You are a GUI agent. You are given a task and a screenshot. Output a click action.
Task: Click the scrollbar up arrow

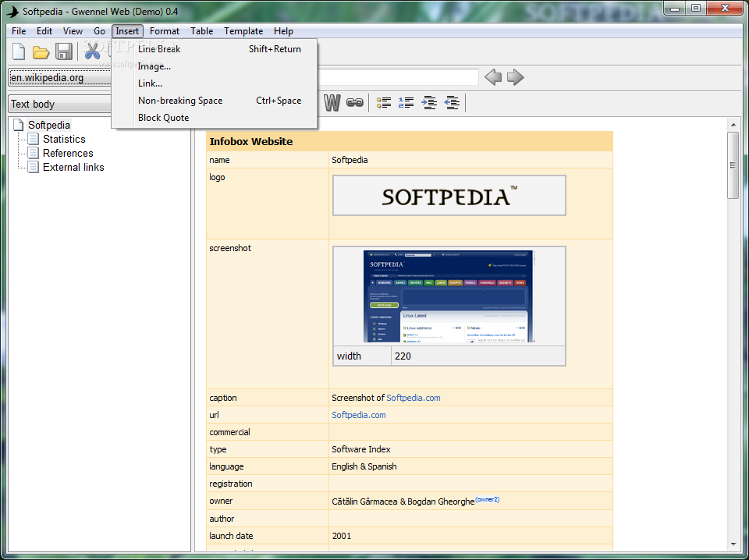(x=733, y=125)
